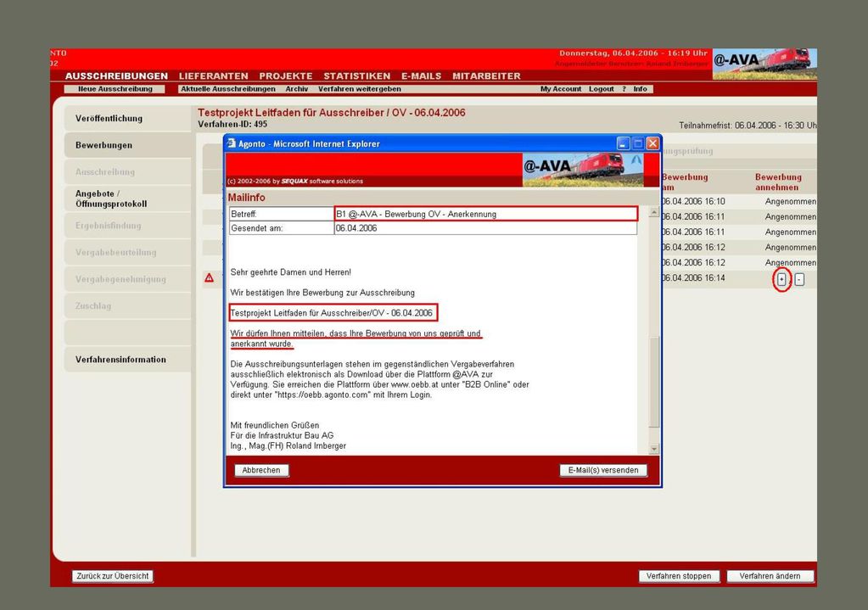The image size is (868, 610).
Task: Click the plus icon to accept application
Action: (781, 279)
